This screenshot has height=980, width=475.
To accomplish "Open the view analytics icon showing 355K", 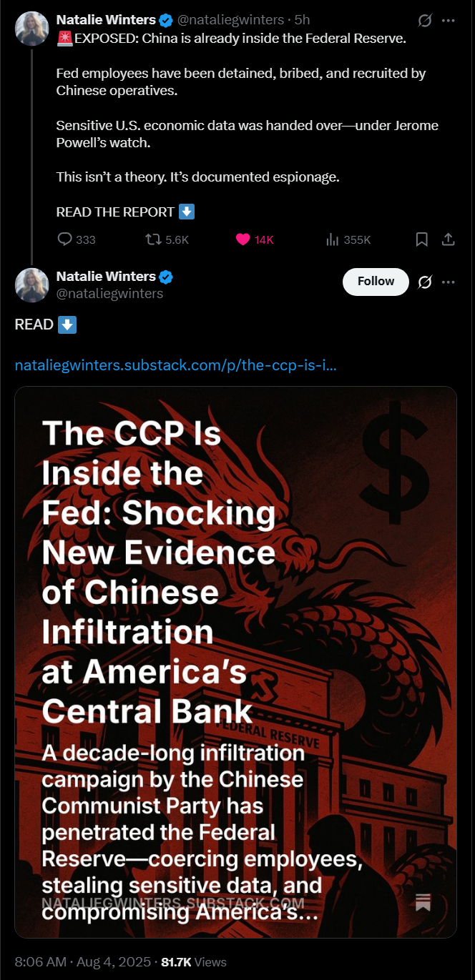I will click(332, 239).
